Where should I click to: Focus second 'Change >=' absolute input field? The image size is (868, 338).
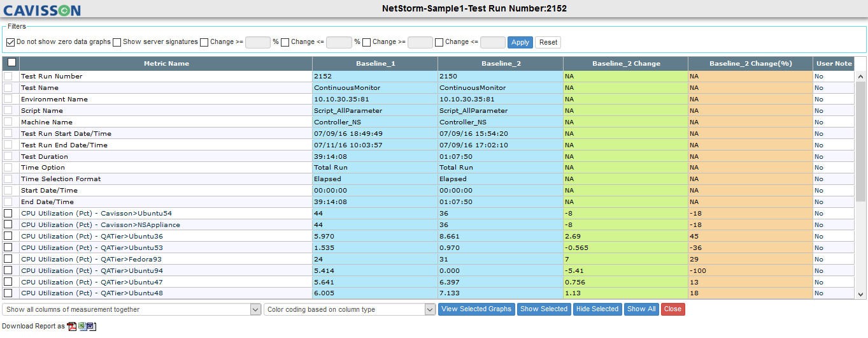click(x=420, y=42)
